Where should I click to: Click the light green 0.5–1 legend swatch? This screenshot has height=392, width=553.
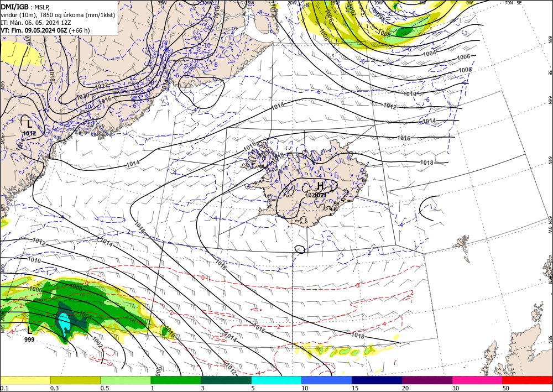click(126, 380)
